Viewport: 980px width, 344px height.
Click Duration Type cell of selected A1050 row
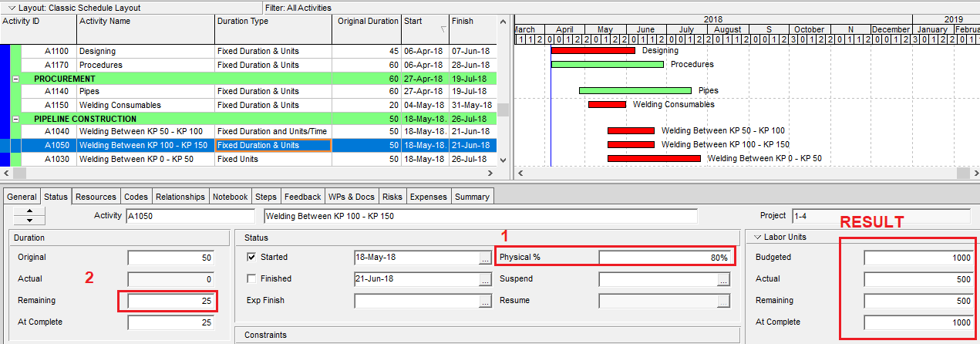click(x=274, y=145)
